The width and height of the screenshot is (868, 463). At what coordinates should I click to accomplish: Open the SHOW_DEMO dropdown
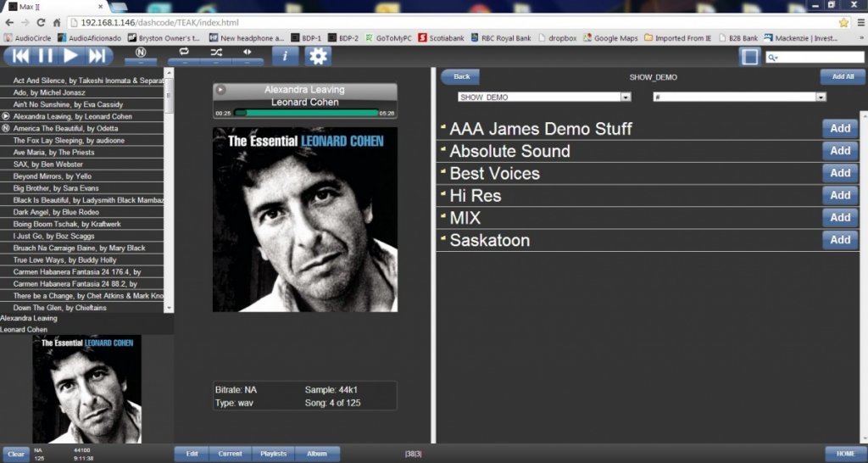point(544,97)
